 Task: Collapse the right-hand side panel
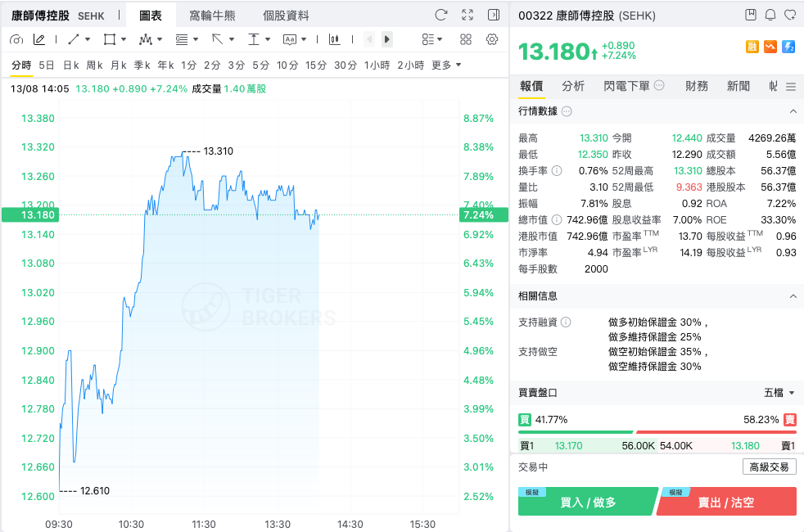pyautogui.click(x=493, y=15)
